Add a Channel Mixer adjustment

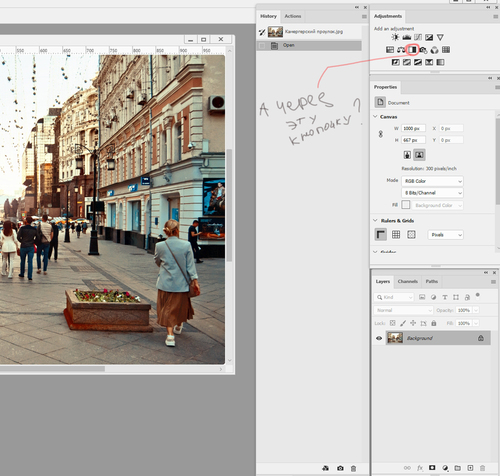coord(435,50)
